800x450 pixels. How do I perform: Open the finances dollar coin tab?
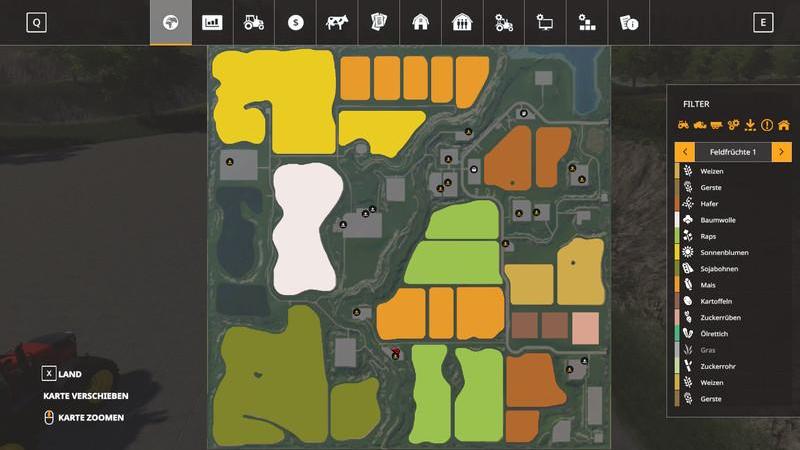pyautogui.click(x=295, y=22)
